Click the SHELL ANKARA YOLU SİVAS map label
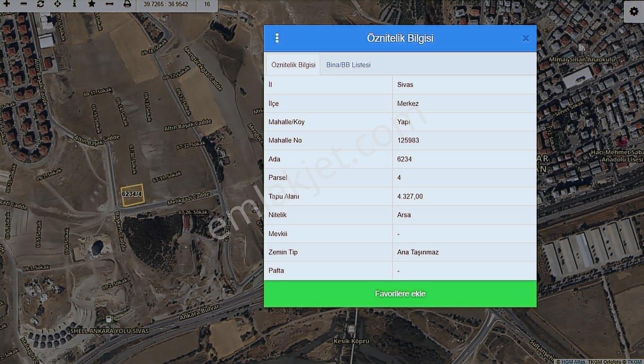The height and width of the screenshot is (364, 644). coord(110,331)
